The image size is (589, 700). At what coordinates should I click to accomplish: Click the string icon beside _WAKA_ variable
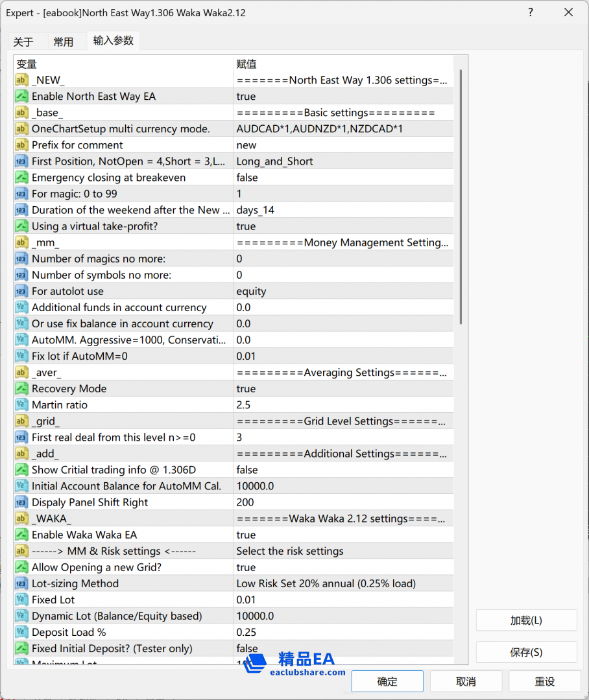point(22,519)
